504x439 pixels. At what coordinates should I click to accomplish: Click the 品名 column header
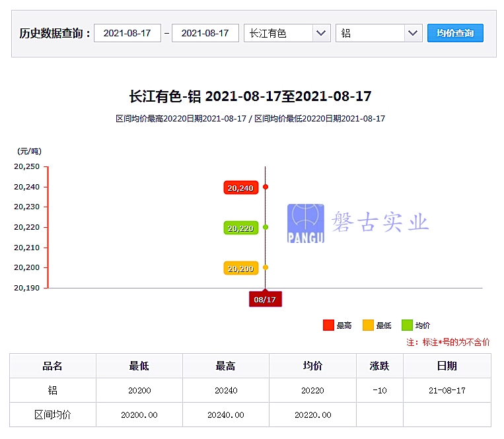[x=53, y=366]
